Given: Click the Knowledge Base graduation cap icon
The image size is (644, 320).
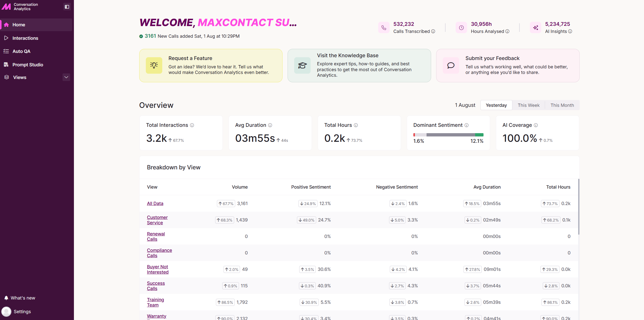Looking at the screenshot, I should pos(302,65).
